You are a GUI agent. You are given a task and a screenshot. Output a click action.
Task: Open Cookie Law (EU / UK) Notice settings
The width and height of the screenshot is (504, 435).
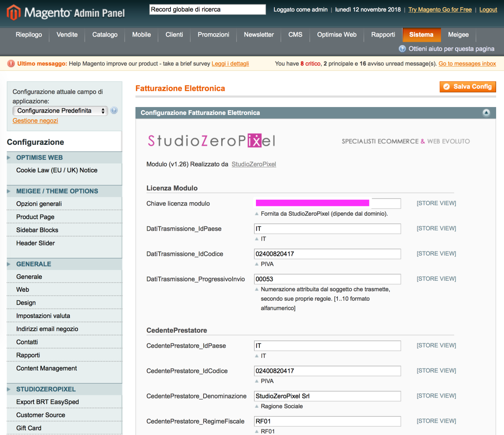tap(57, 170)
